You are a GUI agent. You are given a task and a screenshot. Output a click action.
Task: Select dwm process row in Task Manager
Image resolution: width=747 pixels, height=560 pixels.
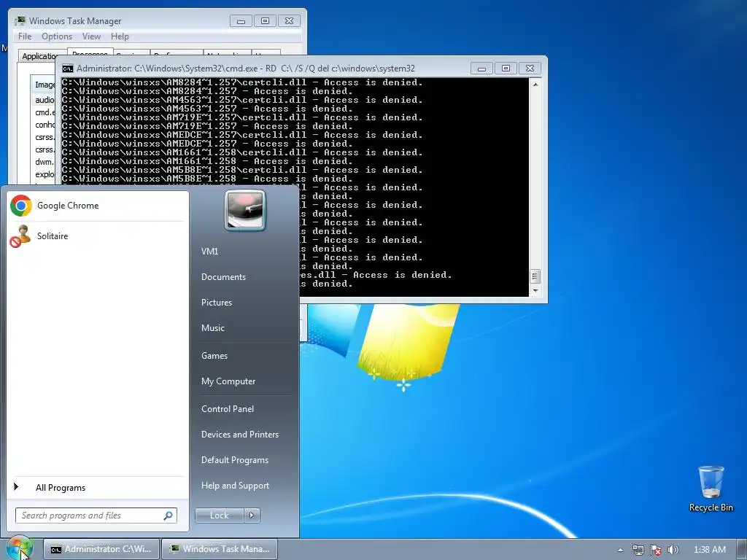point(44,162)
